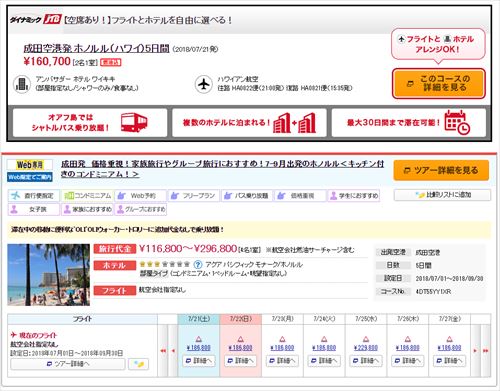This screenshot has height=391, width=500.
Task: Click the shuttle bus icon banner
Action: 90,122
